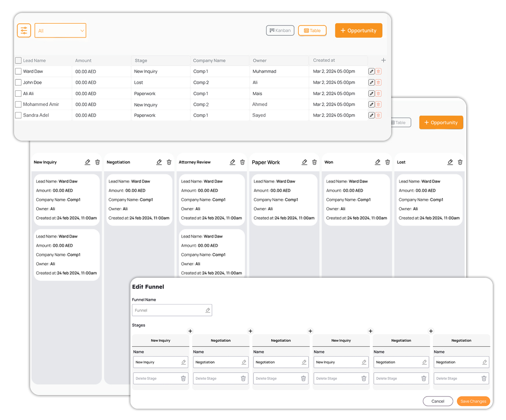Delete the John Doe table row

coord(378,82)
